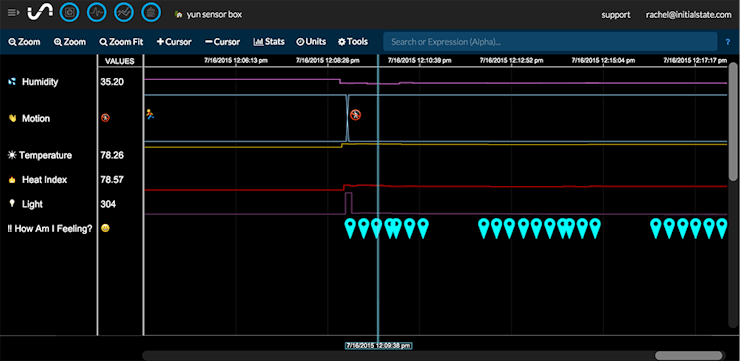
Task: Click the Light bulb icon
Action: coord(12,204)
